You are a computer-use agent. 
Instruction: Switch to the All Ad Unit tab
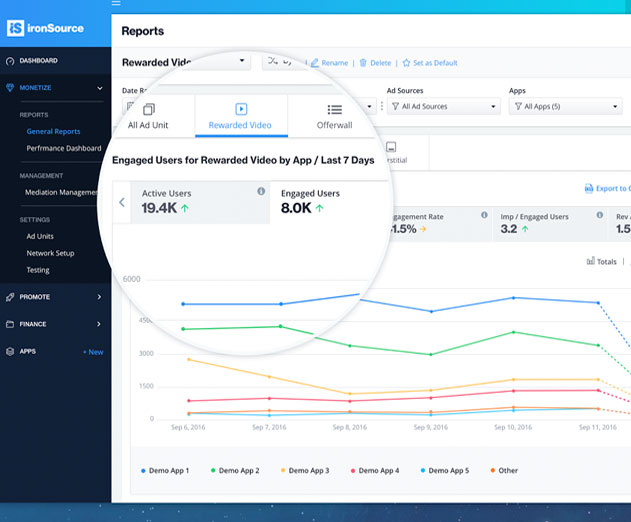point(148,116)
